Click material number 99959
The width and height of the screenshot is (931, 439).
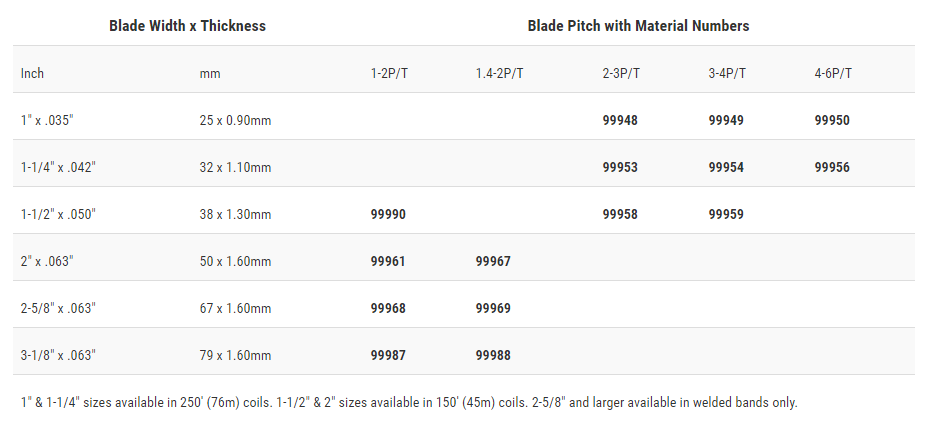pyautogui.click(x=726, y=214)
